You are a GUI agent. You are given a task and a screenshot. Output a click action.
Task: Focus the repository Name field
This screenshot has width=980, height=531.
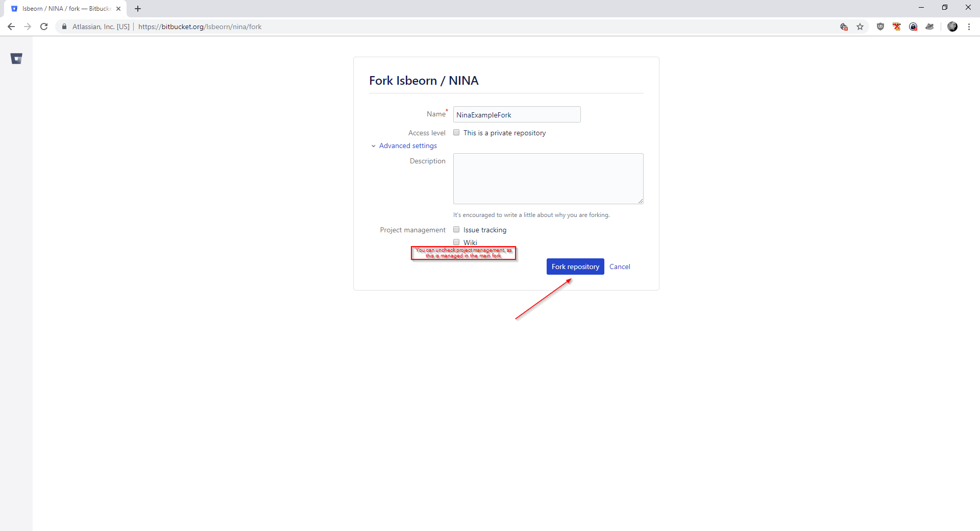[x=517, y=114]
